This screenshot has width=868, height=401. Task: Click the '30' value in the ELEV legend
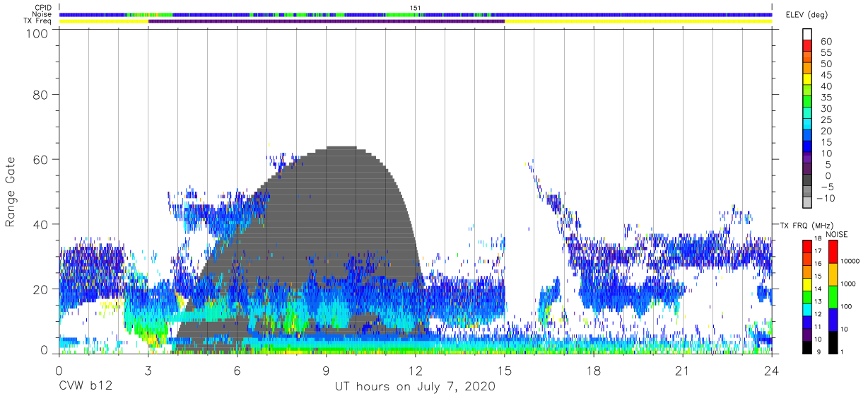coord(826,109)
